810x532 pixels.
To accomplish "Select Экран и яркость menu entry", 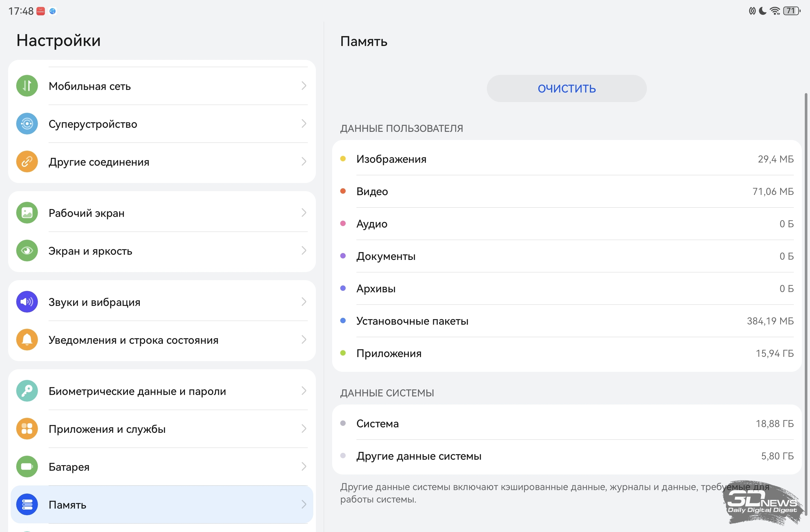I will click(162, 251).
